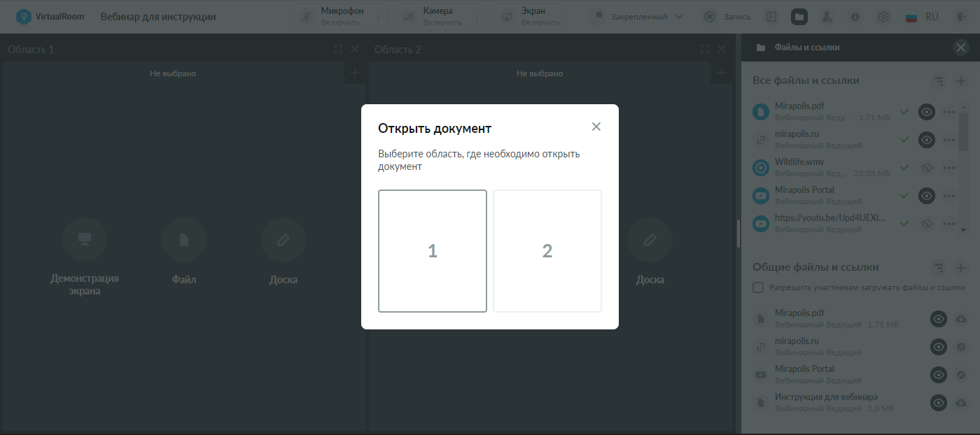Select the Не выбрано tab in Область 2
Screen dimensions: 980x435
pyautogui.click(x=540, y=73)
